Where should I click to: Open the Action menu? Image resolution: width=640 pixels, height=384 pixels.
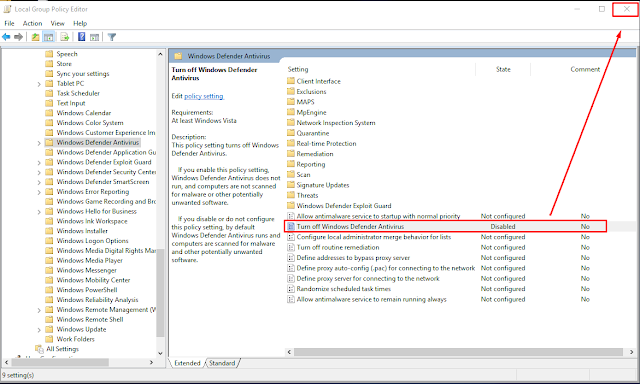coord(32,23)
